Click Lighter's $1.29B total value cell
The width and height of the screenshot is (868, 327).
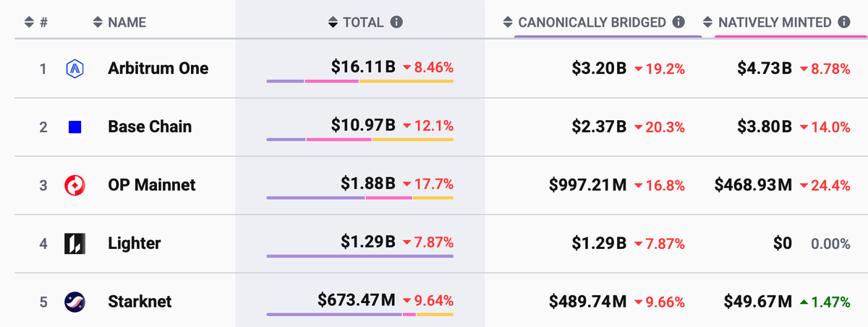(368, 243)
